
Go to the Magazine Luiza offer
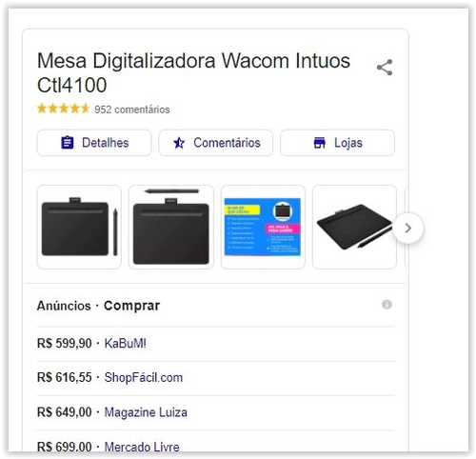(x=146, y=412)
